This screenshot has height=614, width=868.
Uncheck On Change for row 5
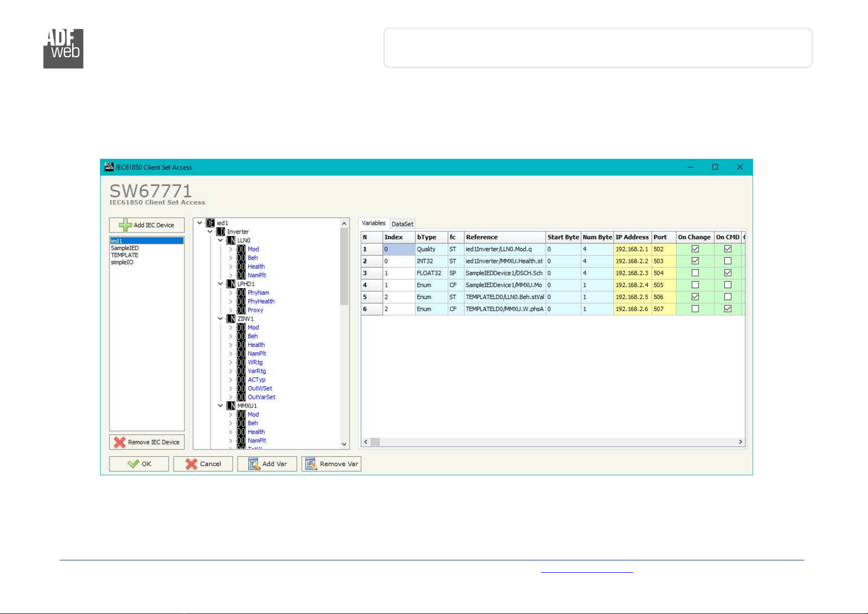point(695,297)
